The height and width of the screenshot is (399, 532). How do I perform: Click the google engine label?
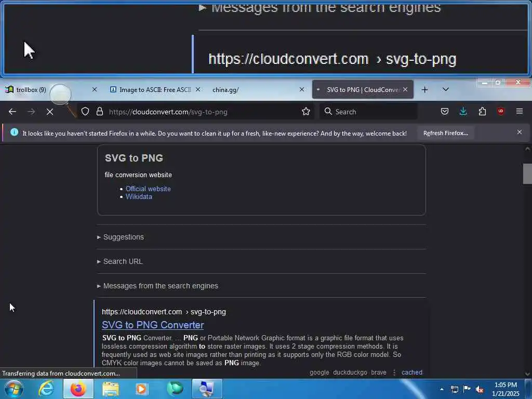click(x=320, y=372)
